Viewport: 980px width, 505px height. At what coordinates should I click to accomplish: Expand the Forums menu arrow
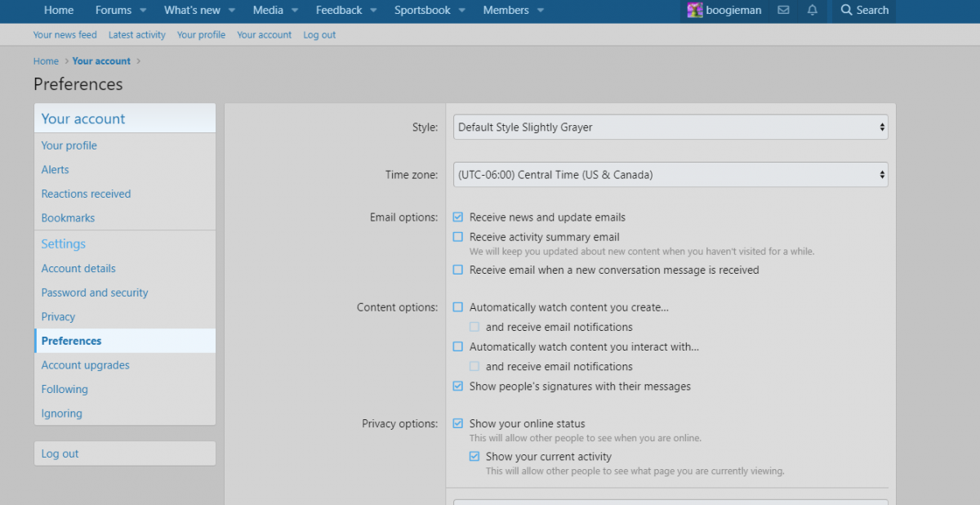coord(143,11)
